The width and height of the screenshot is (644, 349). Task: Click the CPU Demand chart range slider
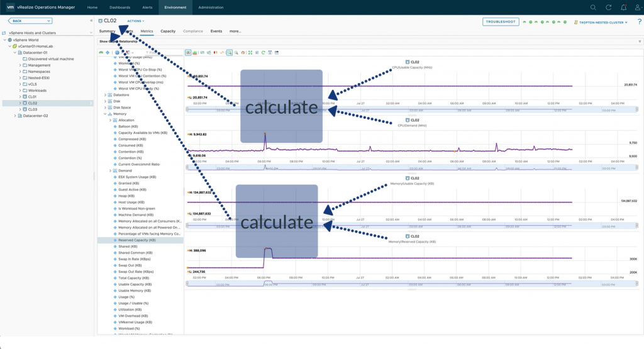pos(412,167)
